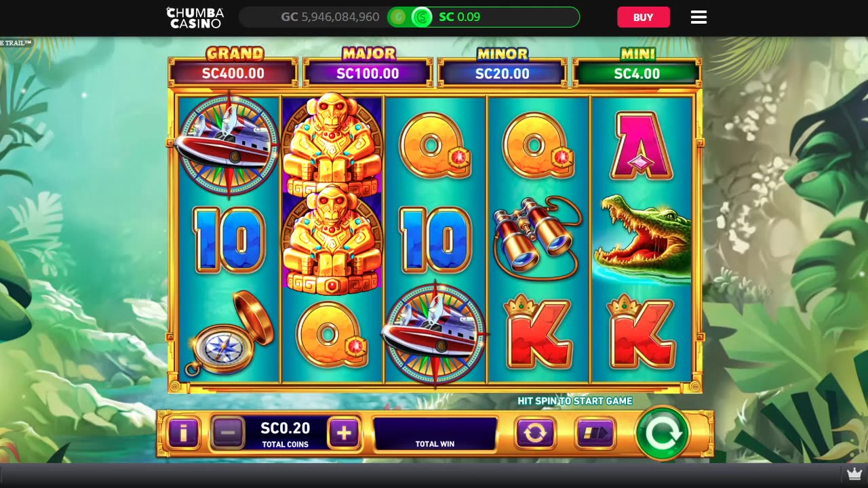
Task: Click the pocket compass symbol
Action: pos(229,333)
